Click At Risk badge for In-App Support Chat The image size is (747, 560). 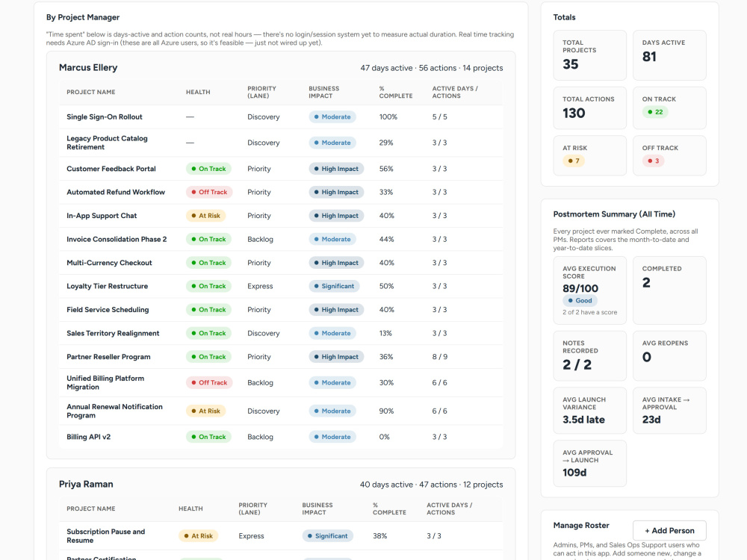pyautogui.click(x=206, y=215)
